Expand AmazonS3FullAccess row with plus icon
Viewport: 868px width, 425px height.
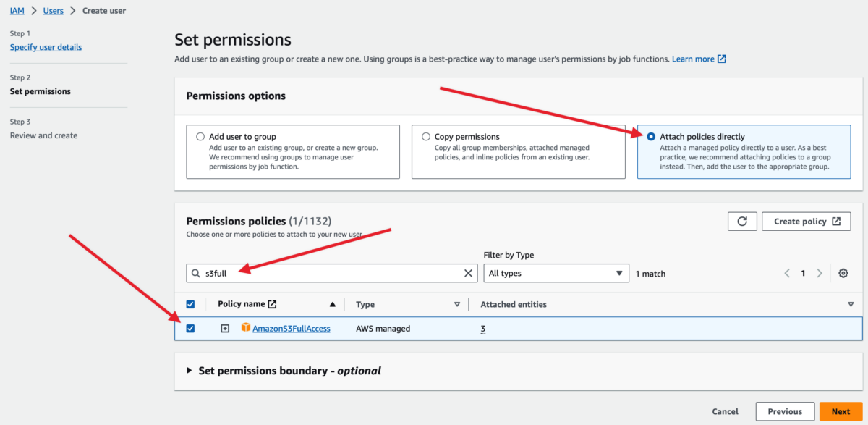(x=225, y=329)
